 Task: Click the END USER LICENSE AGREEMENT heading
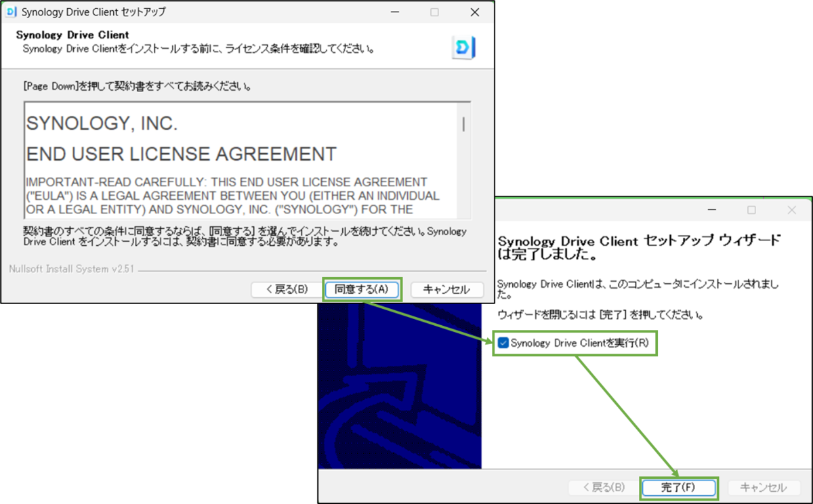[x=182, y=154]
